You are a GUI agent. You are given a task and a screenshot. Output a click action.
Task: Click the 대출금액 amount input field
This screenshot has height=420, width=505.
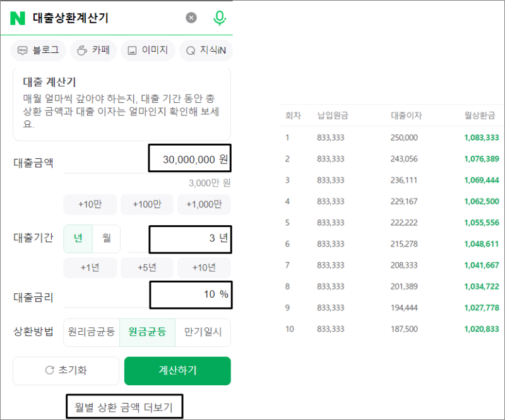189,160
